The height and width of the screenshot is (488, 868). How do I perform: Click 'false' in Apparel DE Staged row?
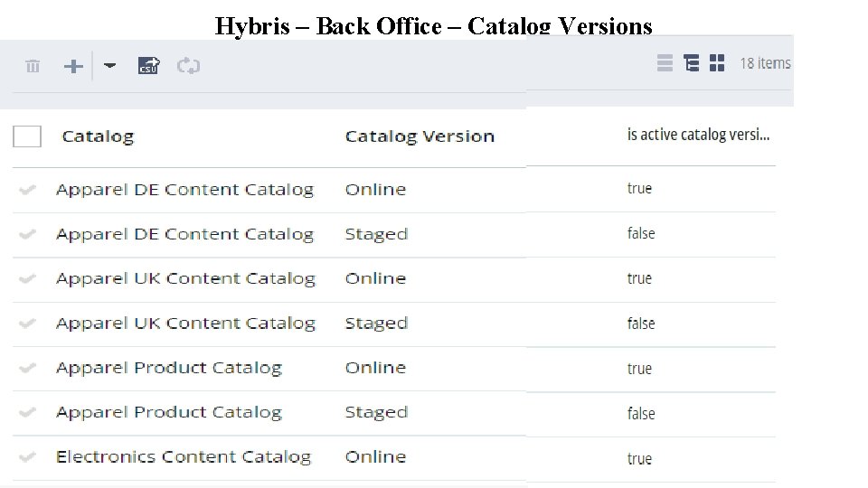pos(641,233)
